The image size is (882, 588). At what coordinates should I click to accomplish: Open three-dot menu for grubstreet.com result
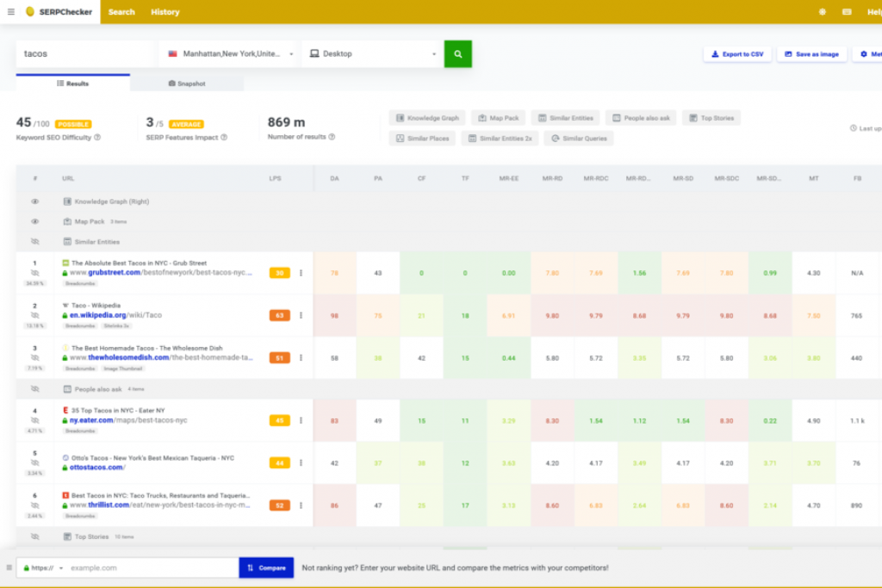301,273
